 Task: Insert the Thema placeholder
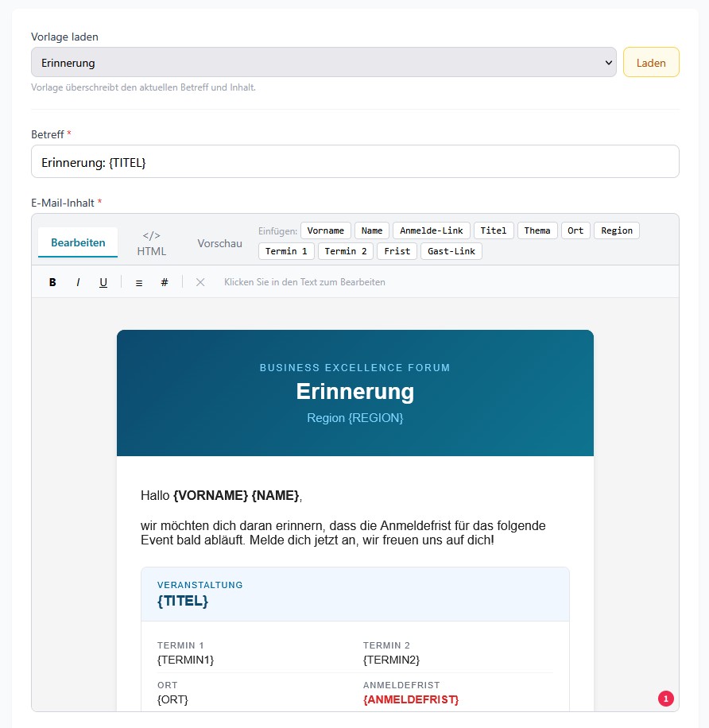coord(537,230)
